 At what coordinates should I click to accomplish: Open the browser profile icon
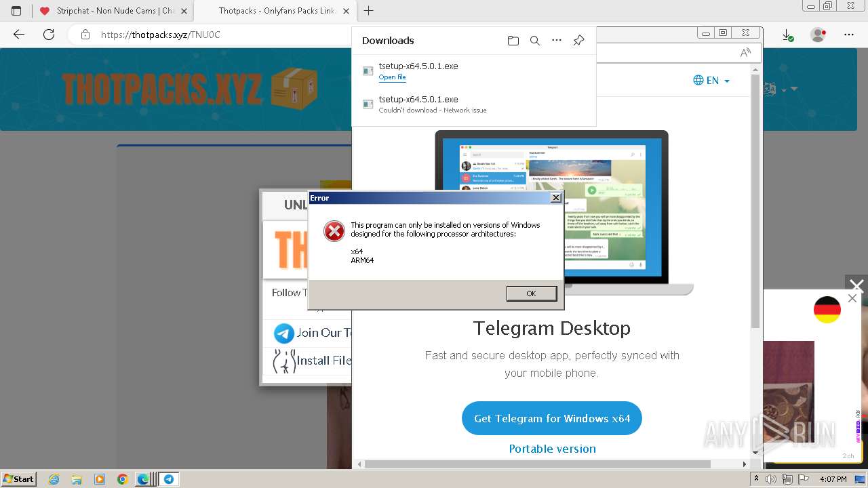818,35
